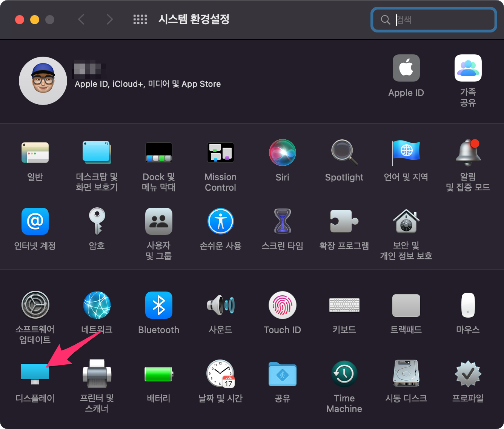Open 사운드 speaker icon
The height and width of the screenshot is (429, 504).
(x=221, y=305)
